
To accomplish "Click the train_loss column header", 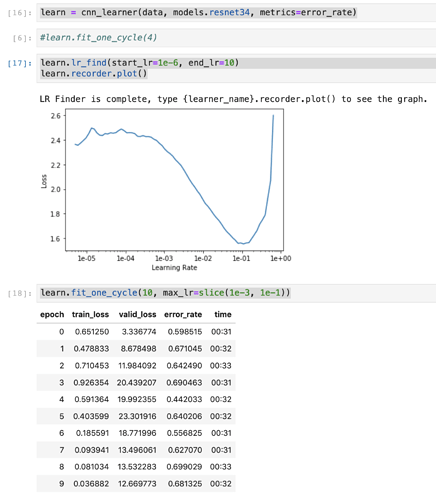I will click(90, 314).
